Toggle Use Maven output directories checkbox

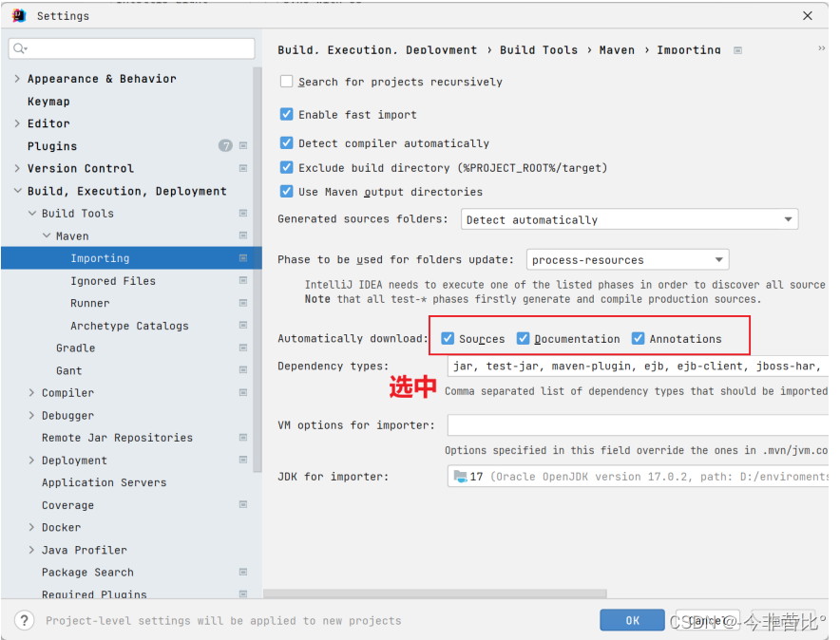[x=287, y=192]
